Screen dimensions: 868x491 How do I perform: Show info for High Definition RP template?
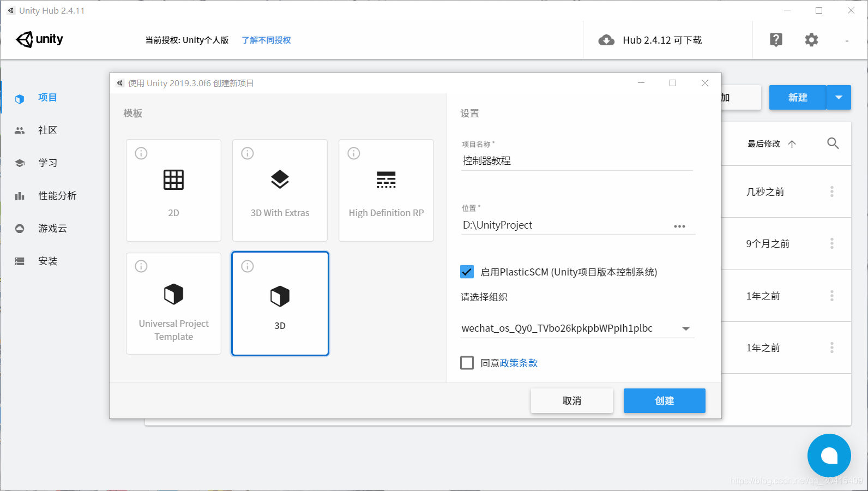(x=354, y=153)
